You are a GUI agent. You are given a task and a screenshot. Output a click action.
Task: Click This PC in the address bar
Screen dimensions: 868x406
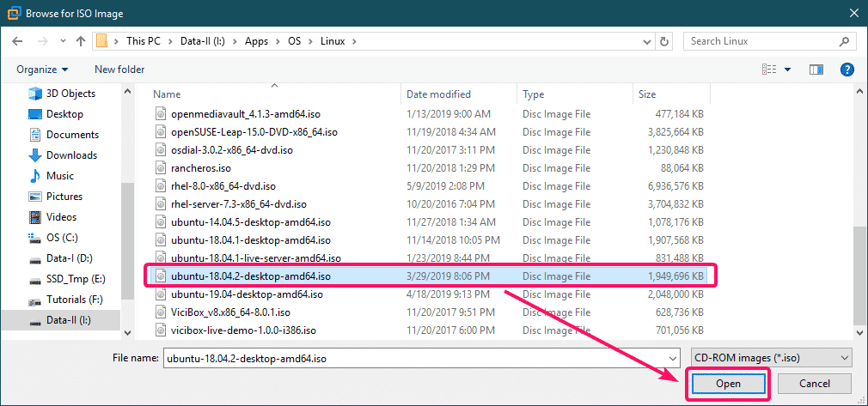(x=144, y=41)
